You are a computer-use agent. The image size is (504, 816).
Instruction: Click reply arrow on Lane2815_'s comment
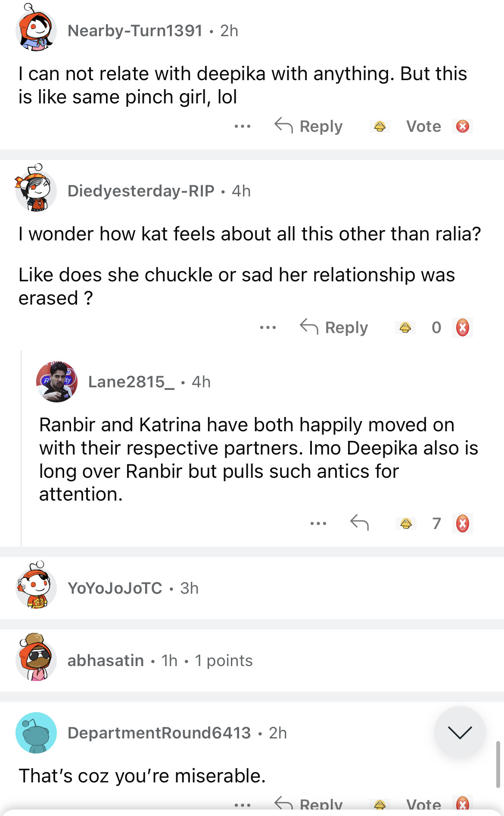pyautogui.click(x=359, y=523)
